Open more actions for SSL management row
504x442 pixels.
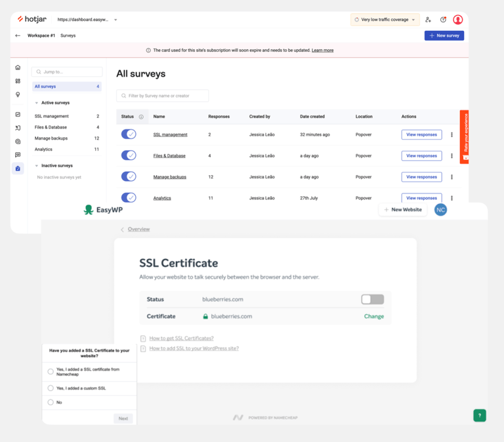[451, 134]
